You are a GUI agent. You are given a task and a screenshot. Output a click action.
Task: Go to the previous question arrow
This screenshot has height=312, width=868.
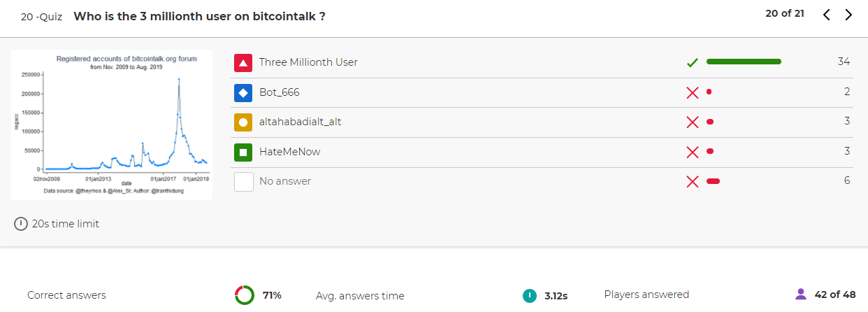click(827, 15)
